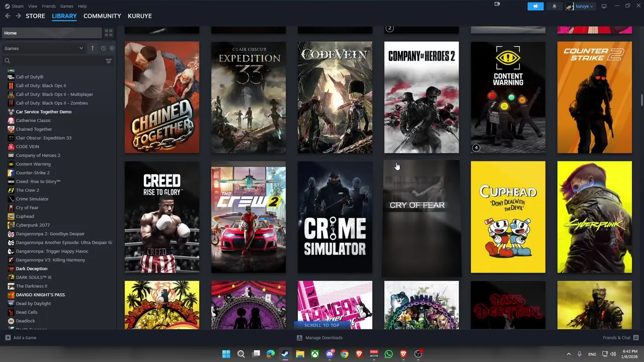Open the Xbox app in taskbar
The height and width of the screenshot is (362, 644).
(314, 354)
